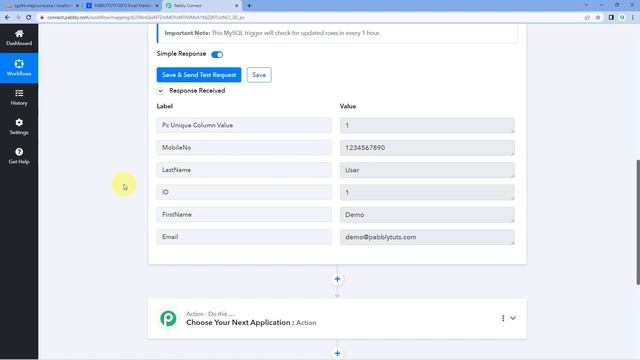This screenshot has height=360, width=640.
Task: Toggle the Simple Response switch
Action: click(x=217, y=54)
